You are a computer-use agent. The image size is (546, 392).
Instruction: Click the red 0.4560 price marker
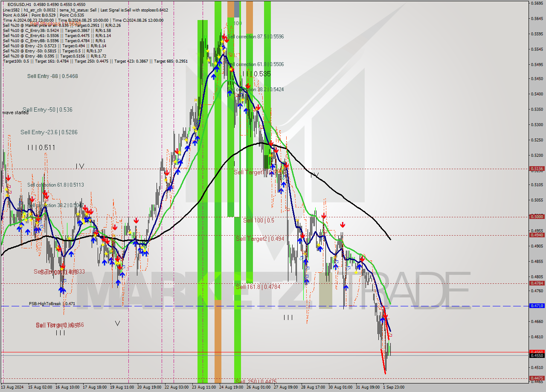pos(537,352)
